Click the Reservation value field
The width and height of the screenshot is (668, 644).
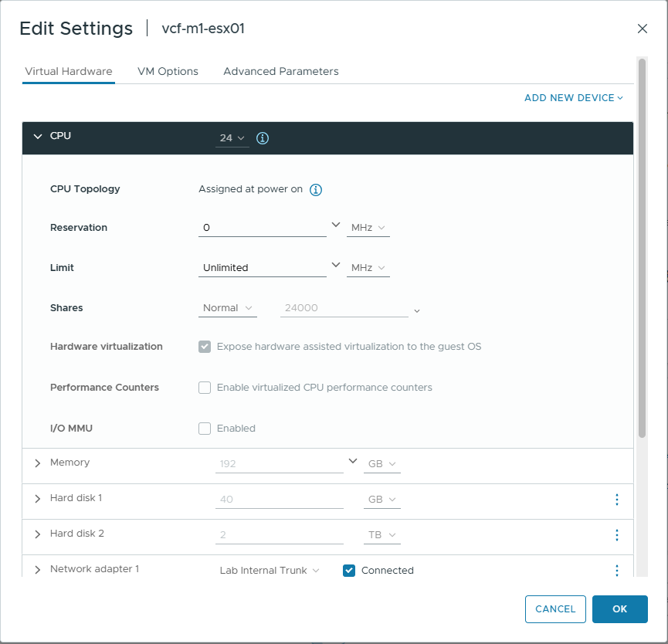pyautogui.click(x=263, y=228)
